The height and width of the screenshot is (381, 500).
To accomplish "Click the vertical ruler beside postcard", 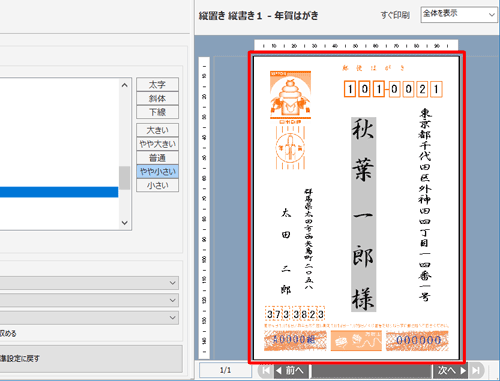I will pyautogui.click(x=204, y=208).
